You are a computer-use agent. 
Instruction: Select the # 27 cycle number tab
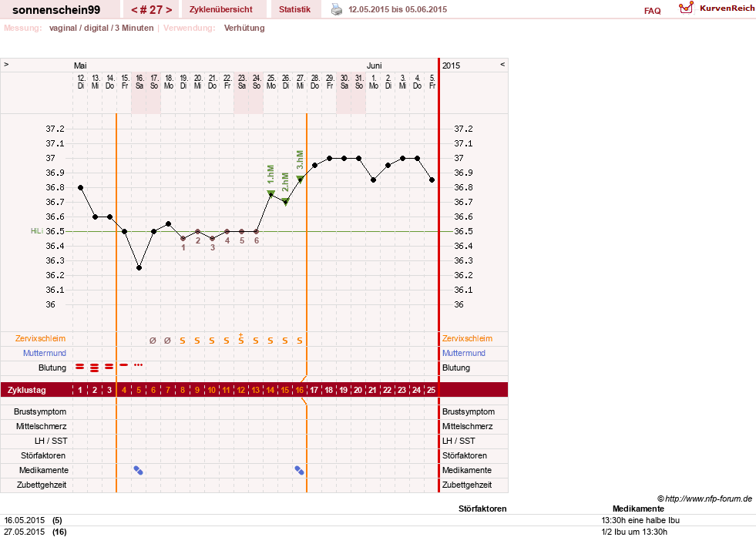pyautogui.click(x=151, y=10)
